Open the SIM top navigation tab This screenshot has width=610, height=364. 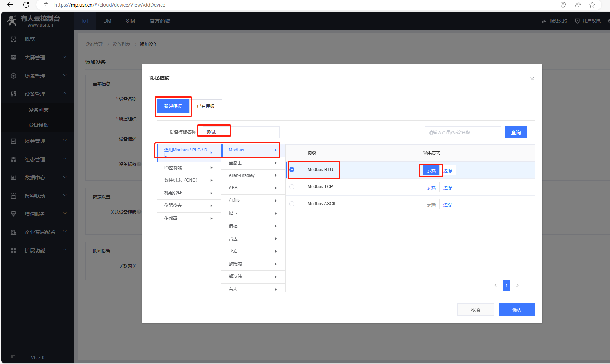coord(130,21)
